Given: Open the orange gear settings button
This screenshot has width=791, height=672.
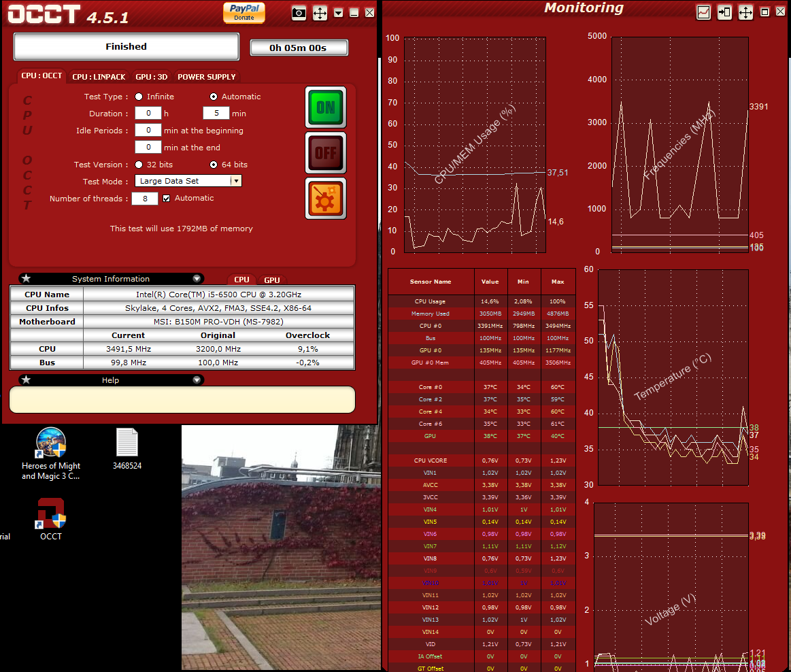Looking at the screenshot, I should [x=325, y=199].
